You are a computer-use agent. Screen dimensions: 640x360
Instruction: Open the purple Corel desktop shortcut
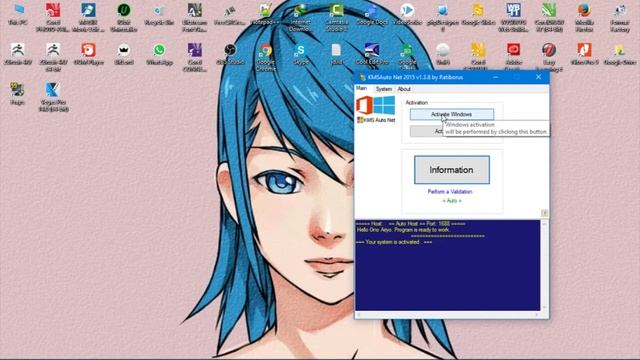click(195, 58)
